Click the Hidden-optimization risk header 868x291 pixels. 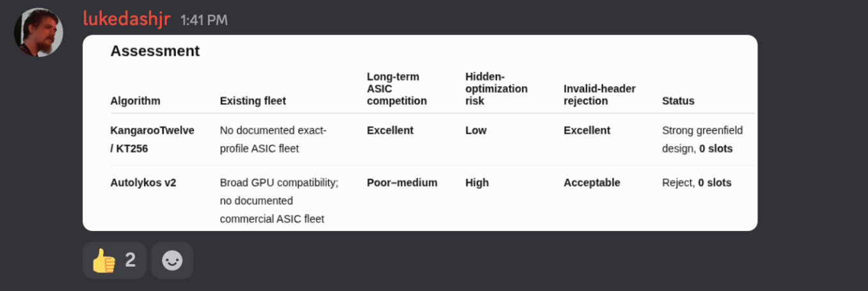coord(496,89)
